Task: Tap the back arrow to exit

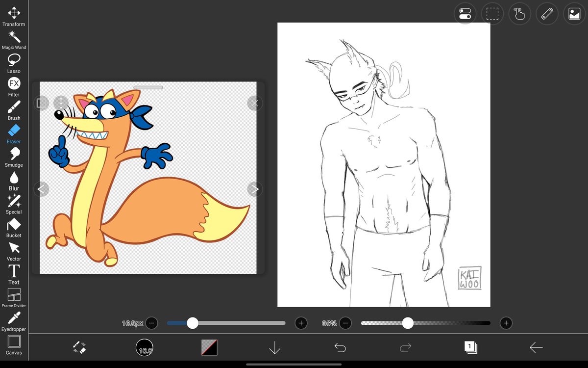Action: point(536,347)
